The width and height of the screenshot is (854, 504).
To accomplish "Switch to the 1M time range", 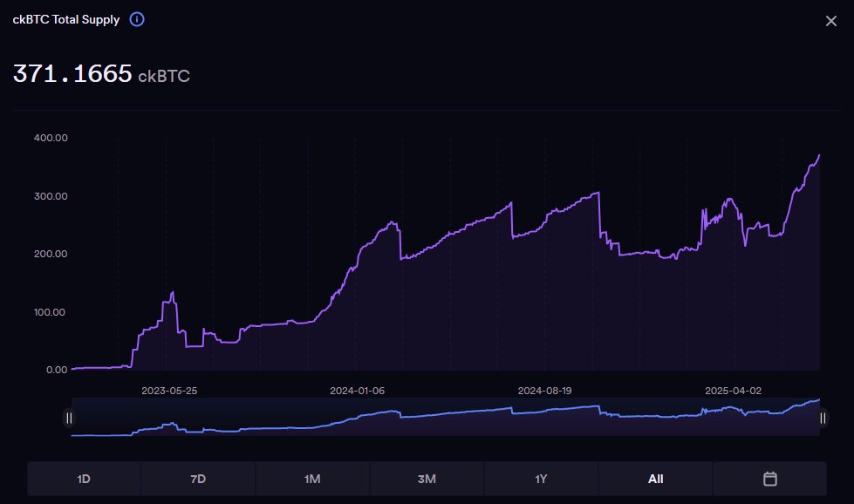I will [x=312, y=479].
